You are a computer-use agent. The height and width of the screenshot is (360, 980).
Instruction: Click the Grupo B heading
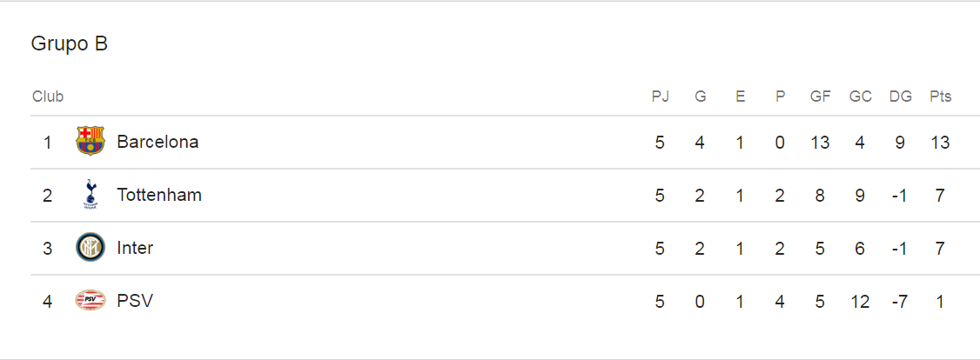pos(70,43)
